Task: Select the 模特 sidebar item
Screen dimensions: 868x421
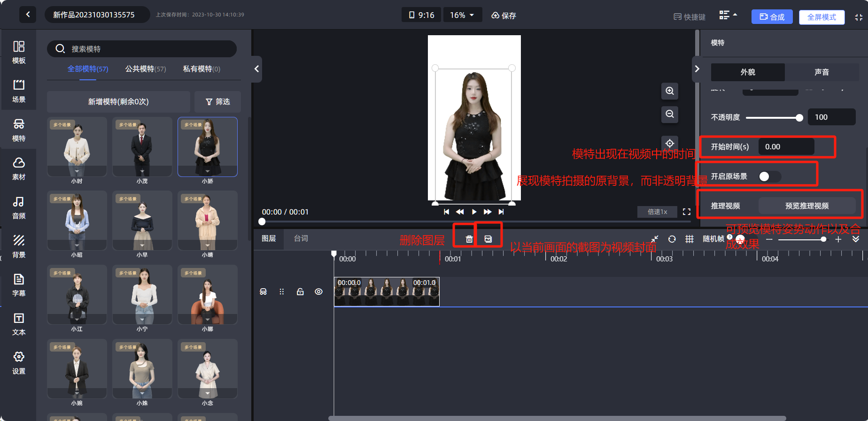Action: tap(19, 130)
